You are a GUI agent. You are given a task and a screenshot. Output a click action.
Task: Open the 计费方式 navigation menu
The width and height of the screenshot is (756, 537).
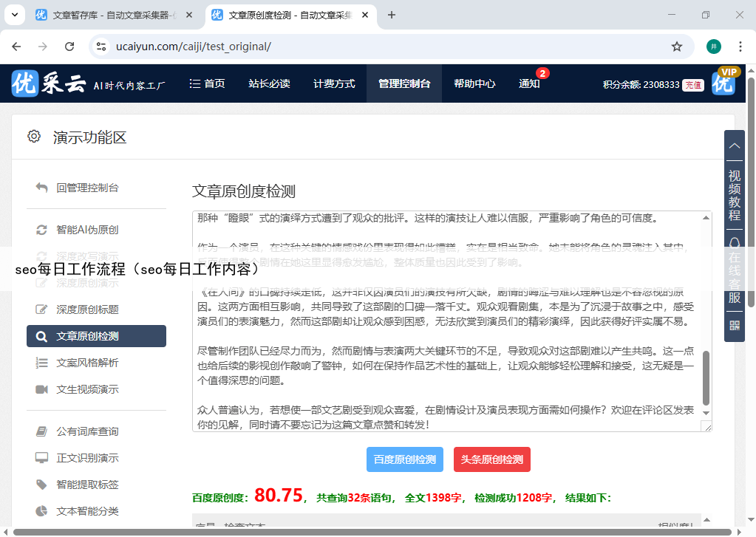pyautogui.click(x=334, y=84)
